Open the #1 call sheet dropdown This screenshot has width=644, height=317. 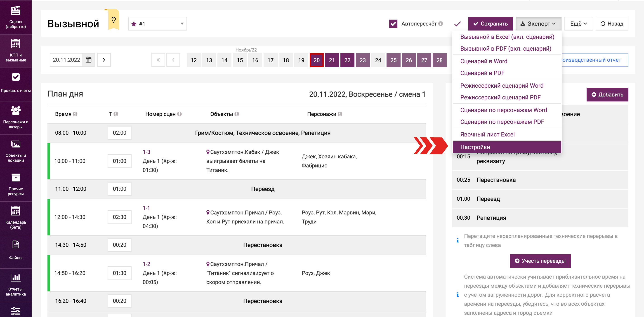click(158, 24)
